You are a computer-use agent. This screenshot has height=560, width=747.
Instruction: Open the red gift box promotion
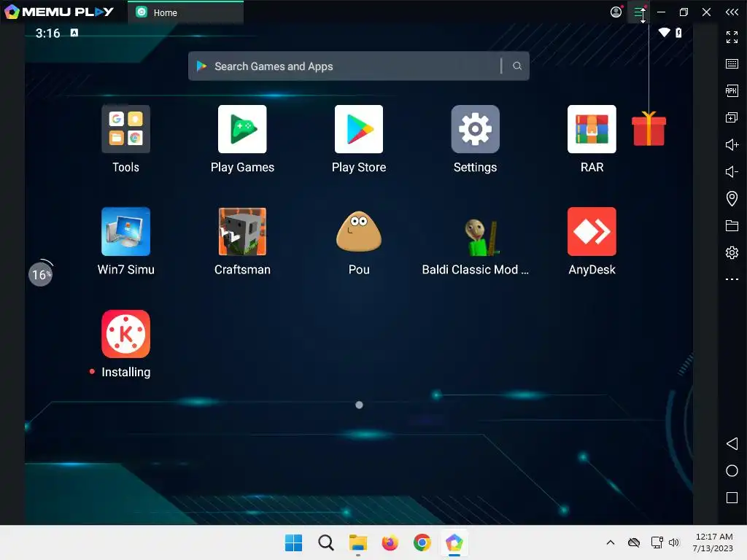click(649, 128)
